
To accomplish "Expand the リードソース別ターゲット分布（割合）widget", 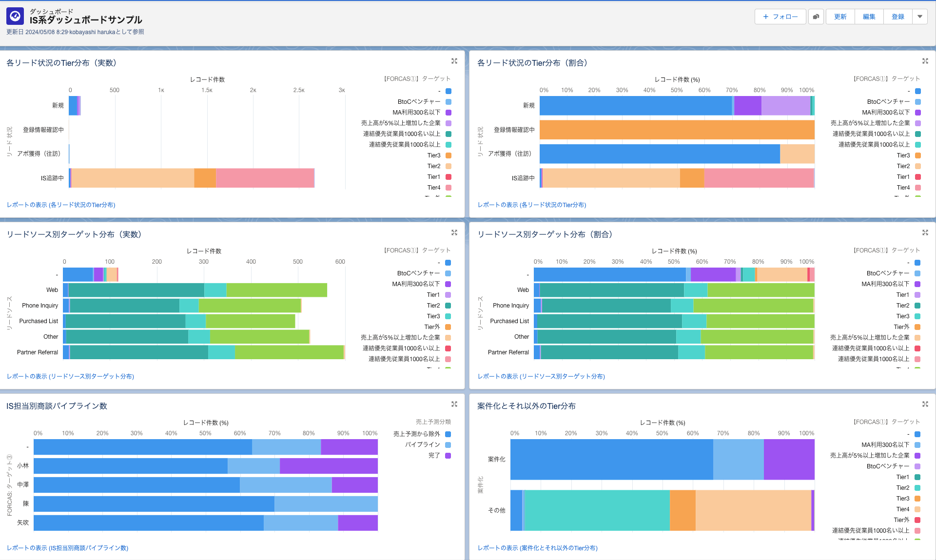I will [x=925, y=232].
